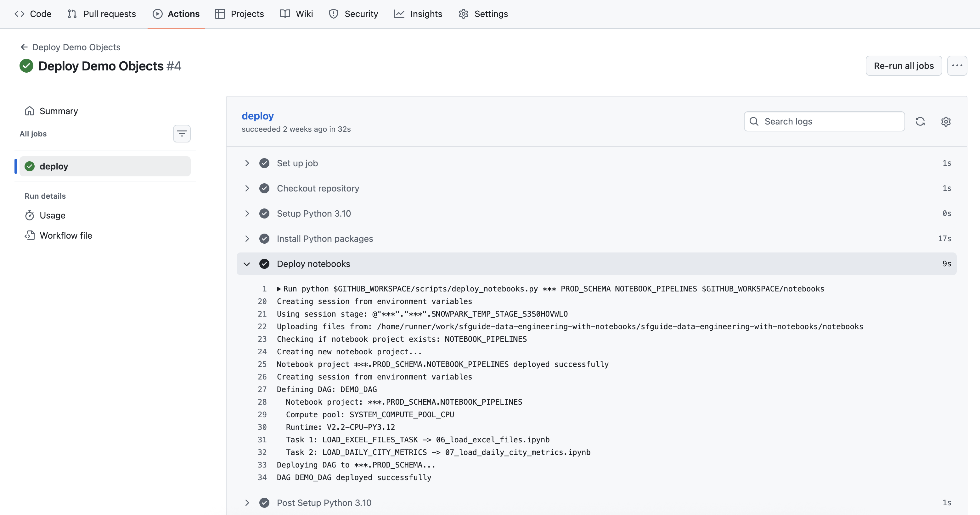Click the Wiki book icon
This screenshot has height=515, width=980.
coord(285,14)
